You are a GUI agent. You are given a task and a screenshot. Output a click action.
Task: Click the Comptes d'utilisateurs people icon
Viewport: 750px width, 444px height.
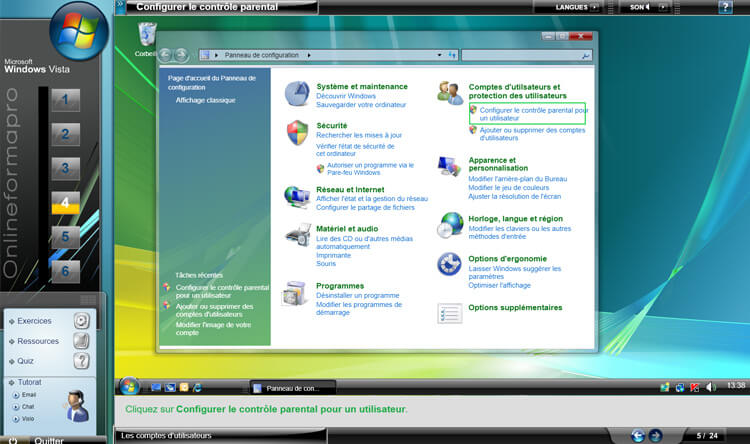click(450, 93)
